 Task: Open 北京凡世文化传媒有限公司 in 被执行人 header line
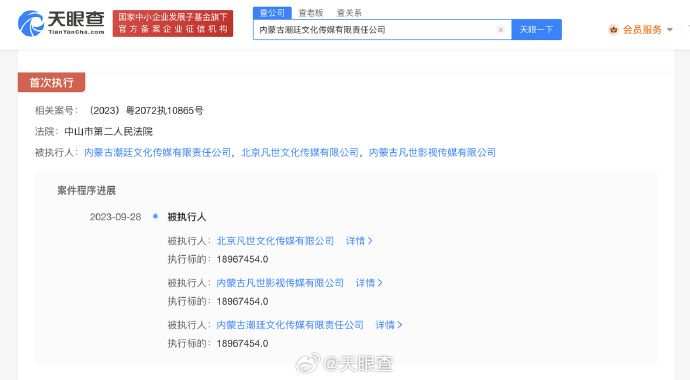point(300,153)
